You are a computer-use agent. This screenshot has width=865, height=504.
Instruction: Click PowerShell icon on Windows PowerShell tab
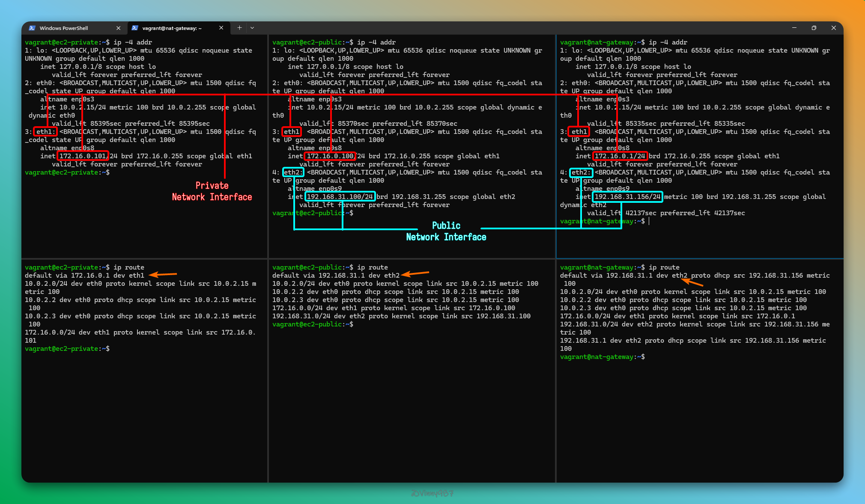[x=32, y=28]
